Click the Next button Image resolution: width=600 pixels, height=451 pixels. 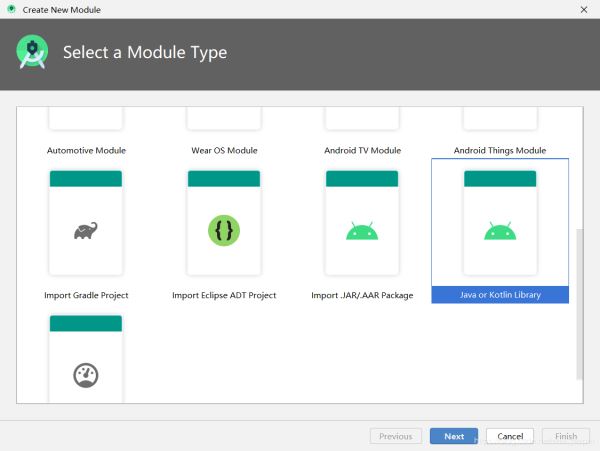(454, 436)
